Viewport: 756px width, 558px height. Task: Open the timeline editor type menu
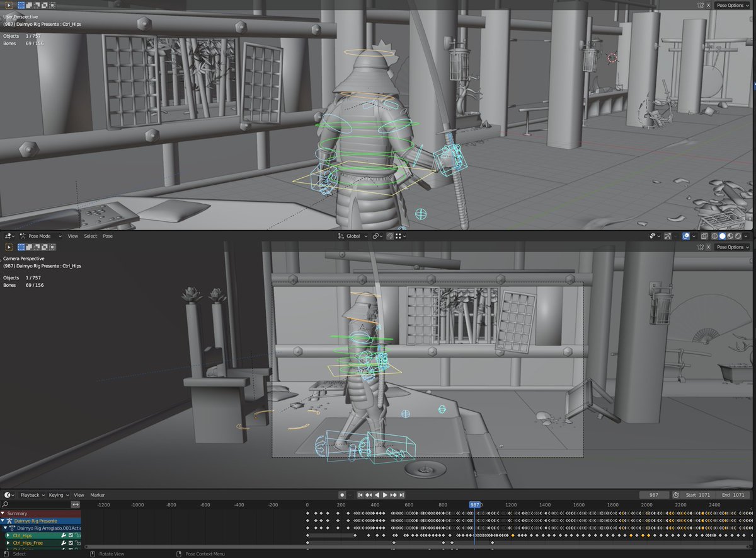9,495
